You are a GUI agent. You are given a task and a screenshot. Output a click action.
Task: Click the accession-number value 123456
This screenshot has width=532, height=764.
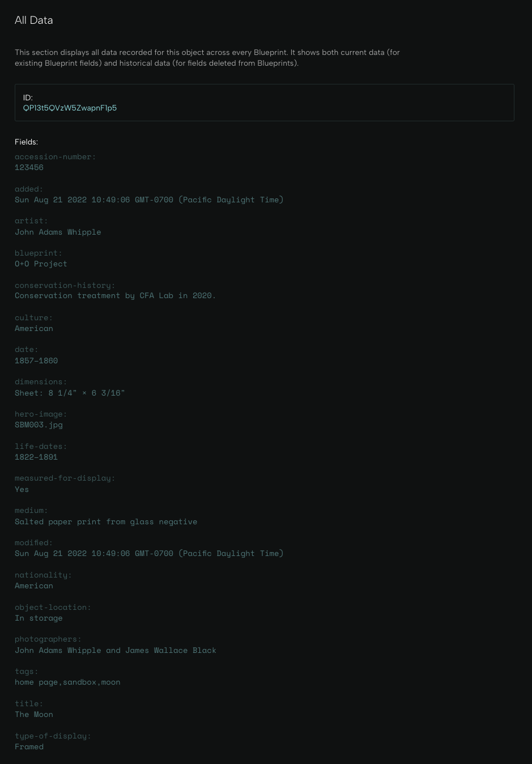(29, 167)
